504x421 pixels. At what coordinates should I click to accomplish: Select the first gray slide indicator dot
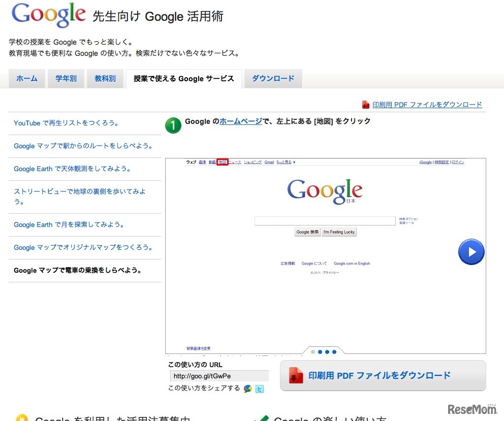click(313, 352)
